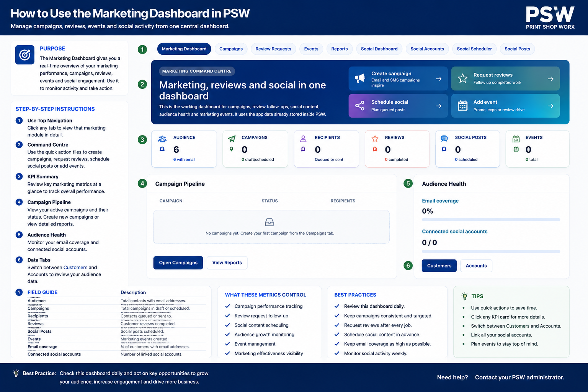Open the Reports tab
The width and height of the screenshot is (588, 392).
(x=340, y=49)
